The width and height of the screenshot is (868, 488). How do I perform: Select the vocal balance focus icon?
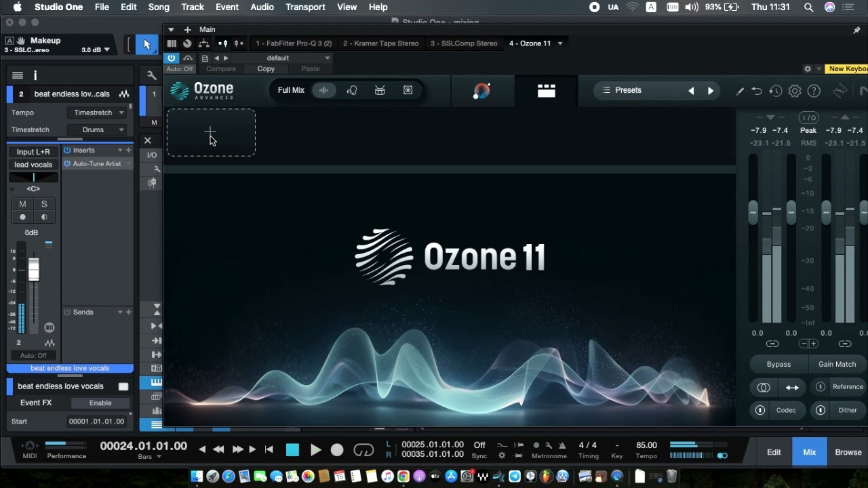(x=352, y=90)
